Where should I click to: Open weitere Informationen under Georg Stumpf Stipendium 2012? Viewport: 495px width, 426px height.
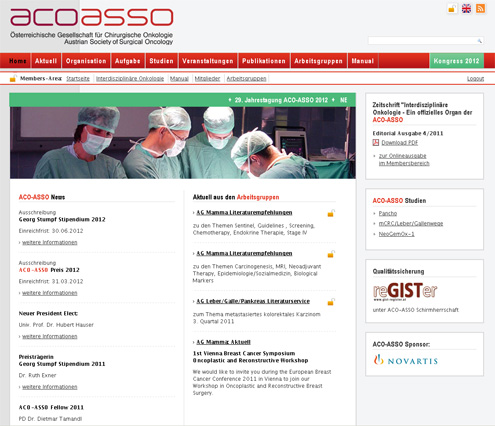[x=50, y=242]
